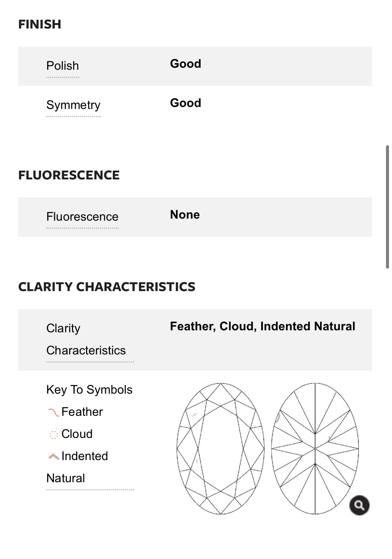Click the CLARITY CHARACTERISTICS section heading

click(107, 287)
